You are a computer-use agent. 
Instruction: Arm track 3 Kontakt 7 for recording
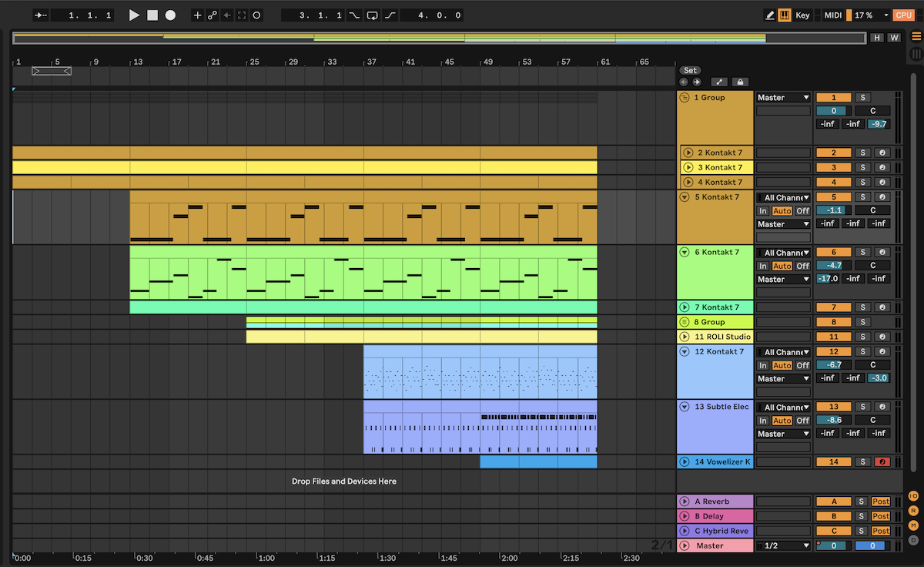click(882, 167)
